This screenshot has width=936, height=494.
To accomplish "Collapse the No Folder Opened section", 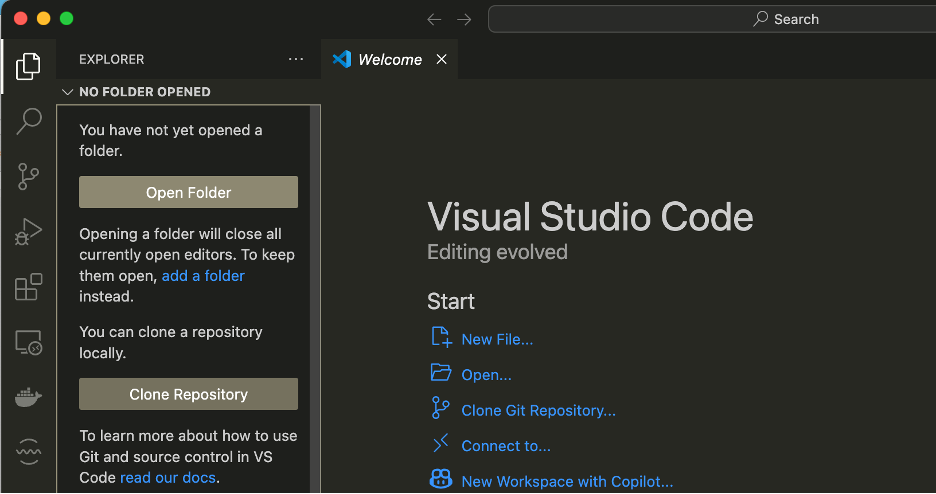I will [x=68, y=92].
